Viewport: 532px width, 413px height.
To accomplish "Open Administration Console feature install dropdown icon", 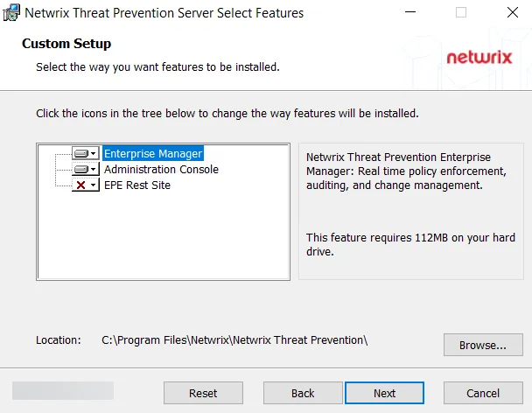I will [x=86, y=169].
